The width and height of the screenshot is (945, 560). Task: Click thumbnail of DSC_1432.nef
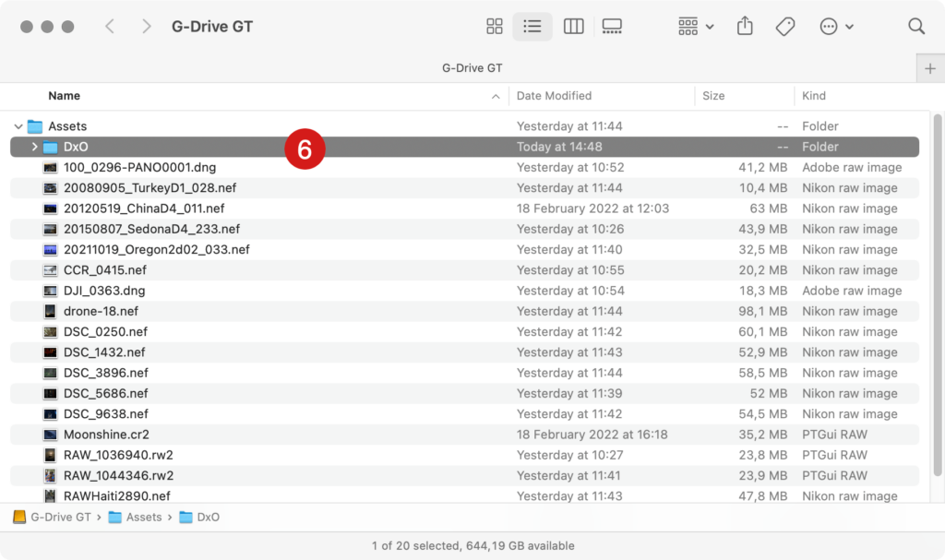pos(50,352)
